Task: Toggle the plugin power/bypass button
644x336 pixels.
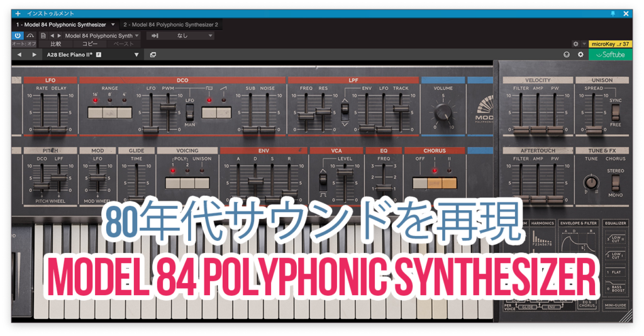Action: pyautogui.click(x=17, y=36)
